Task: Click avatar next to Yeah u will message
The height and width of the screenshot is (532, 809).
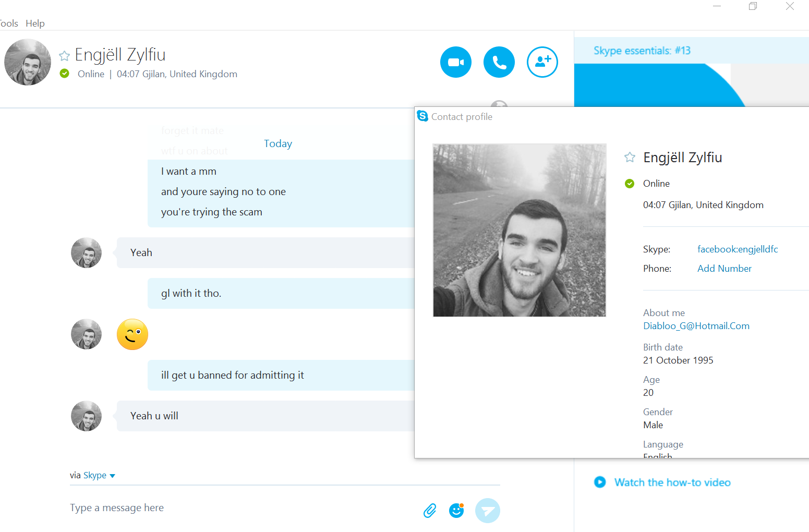Action: [x=86, y=416]
